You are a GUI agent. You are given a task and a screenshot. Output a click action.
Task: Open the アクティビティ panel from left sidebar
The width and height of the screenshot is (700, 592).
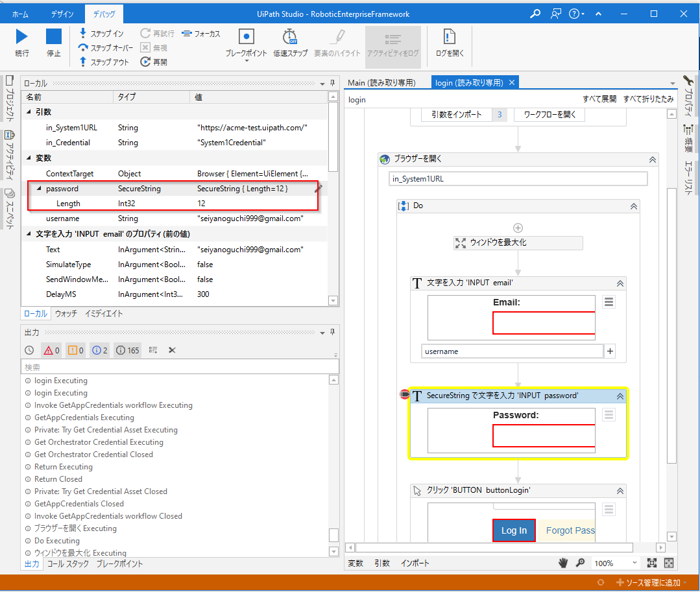coord(9,149)
